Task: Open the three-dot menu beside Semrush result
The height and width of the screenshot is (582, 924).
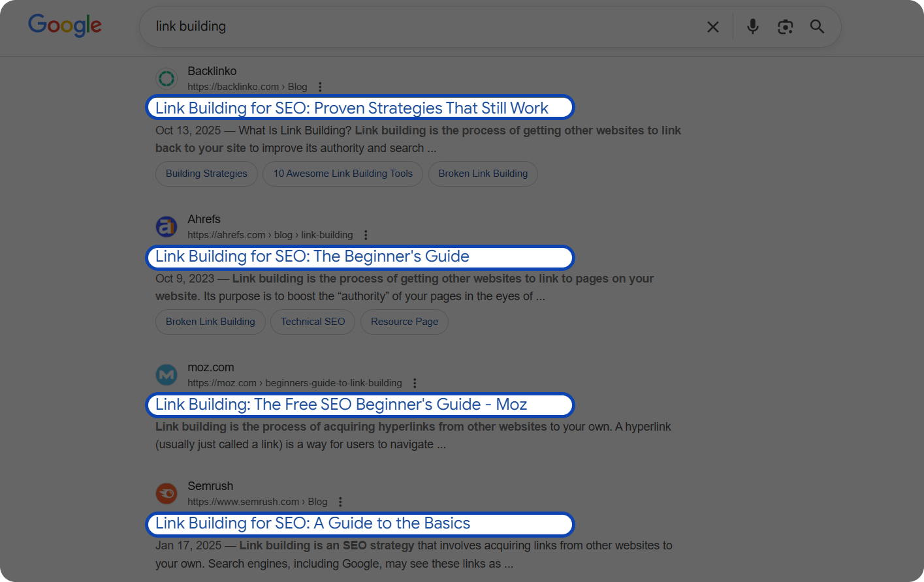Action: [x=340, y=501]
